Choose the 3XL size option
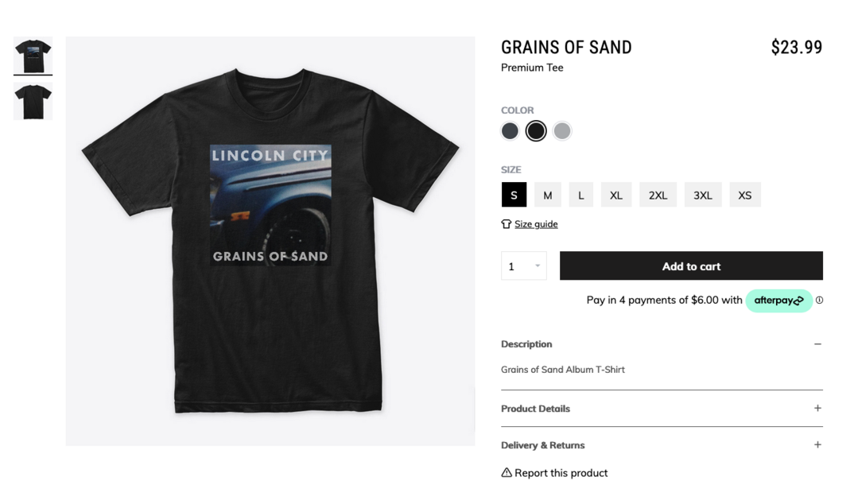This screenshot has width=858, height=504. pyautogui.click(x=703, y=195)
